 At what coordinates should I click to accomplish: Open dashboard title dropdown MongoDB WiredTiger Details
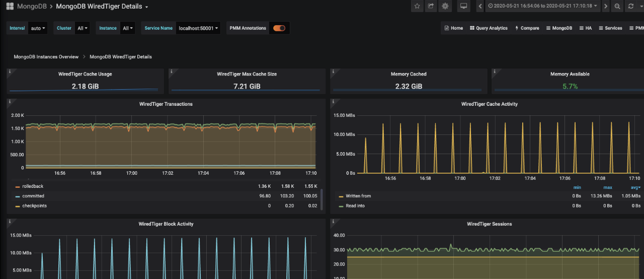102,7
